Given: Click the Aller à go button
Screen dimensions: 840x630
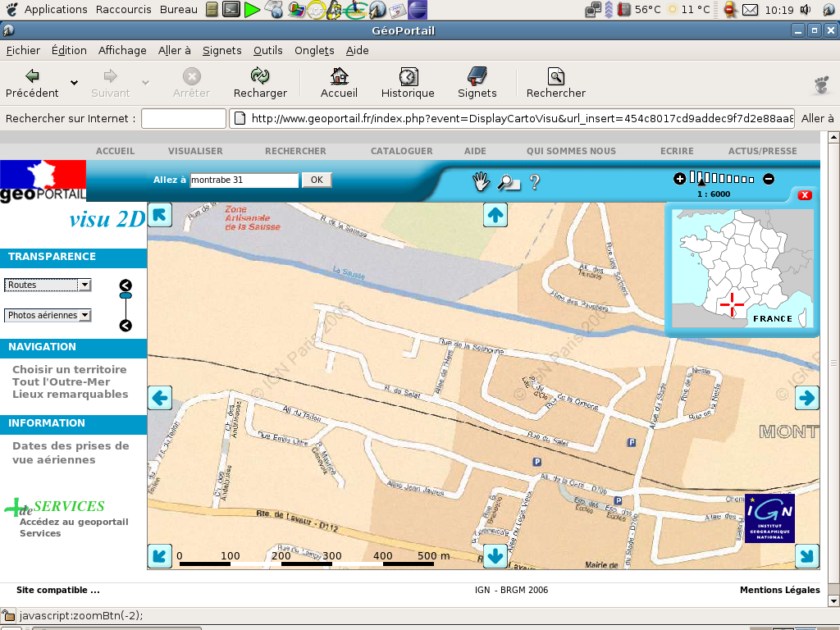Looking at the screenshot, I should [x=817, y=118].
